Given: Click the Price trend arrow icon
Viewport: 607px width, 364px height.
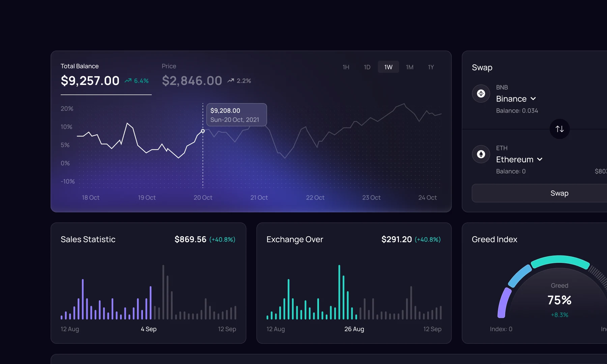Looking at the screenshot, I should pos(231,81).
